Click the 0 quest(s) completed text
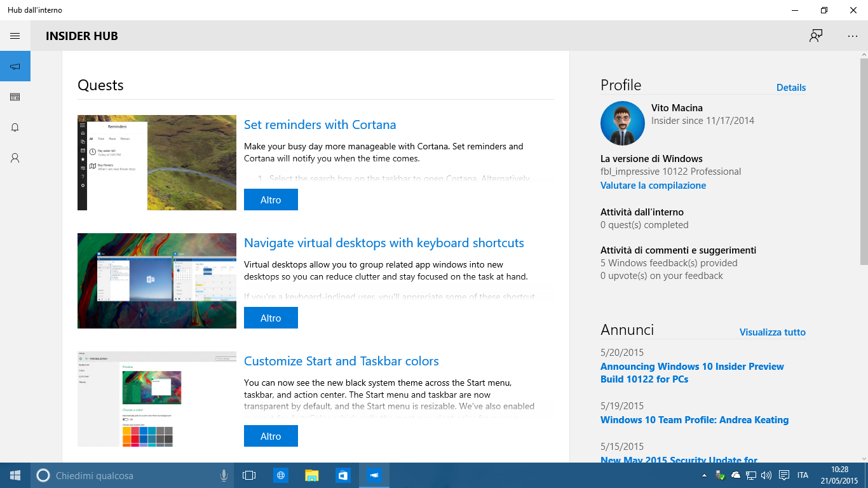 (x=644, y=225)
